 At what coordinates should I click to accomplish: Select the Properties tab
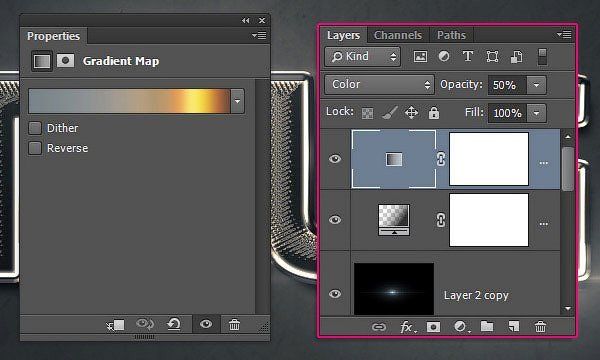tap(54, 36)
